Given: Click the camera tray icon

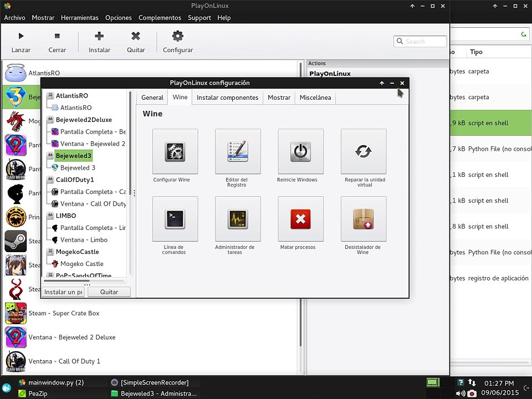Looking at the screenshot, I should click(472, 393).
